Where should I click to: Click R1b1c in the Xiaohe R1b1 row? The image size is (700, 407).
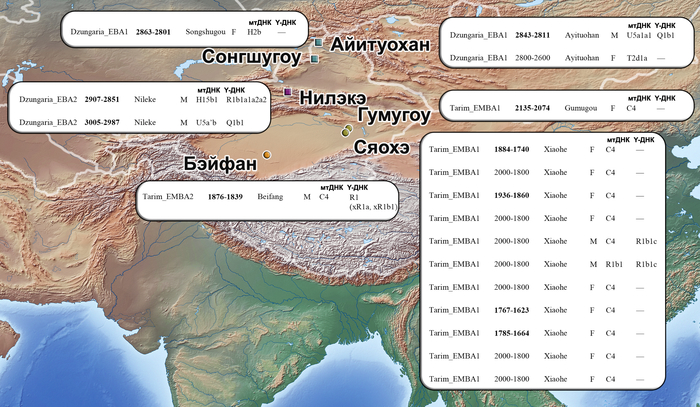coord(646,264)
